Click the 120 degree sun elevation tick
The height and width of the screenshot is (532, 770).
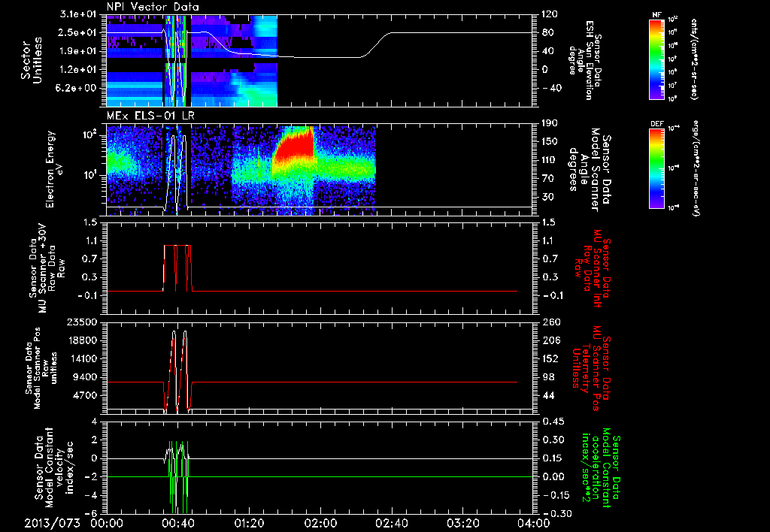(x=550, y=14)
